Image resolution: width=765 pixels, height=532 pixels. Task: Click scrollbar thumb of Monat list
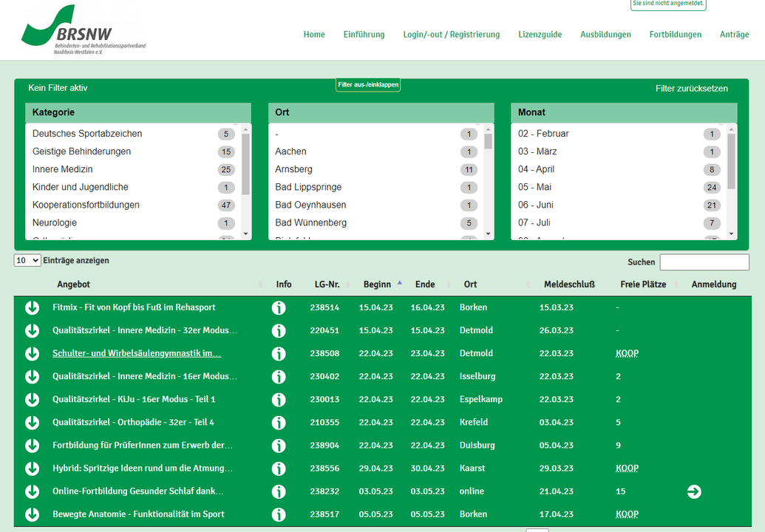click(731, 161)
